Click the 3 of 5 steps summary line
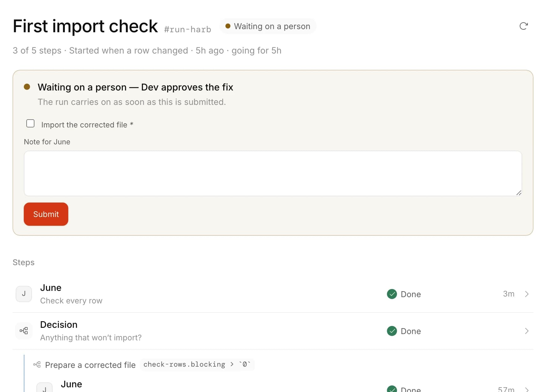Image resolution: width=546 pixels, height=392 pixels. pyautogui.click(x=147, y=51)
